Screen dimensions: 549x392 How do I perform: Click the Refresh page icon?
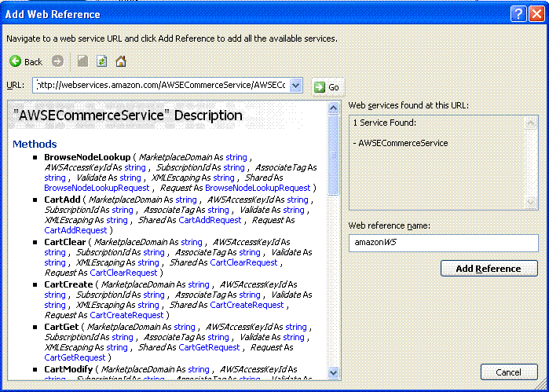(x=101, y=61)
